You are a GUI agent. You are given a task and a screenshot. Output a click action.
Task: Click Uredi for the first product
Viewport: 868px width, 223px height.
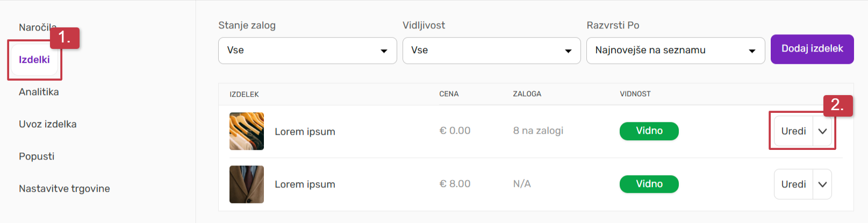coord(793,131)
